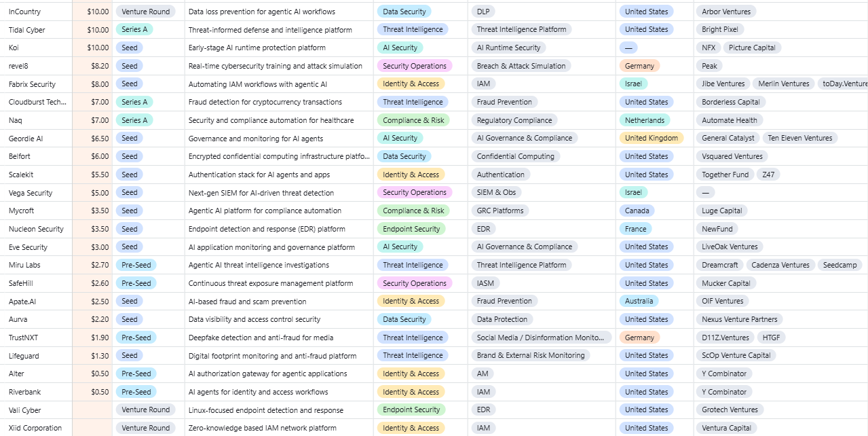Screen dimensions: 868x436
Task: Click the Eve Security company cell
Action: click(36, 247)
